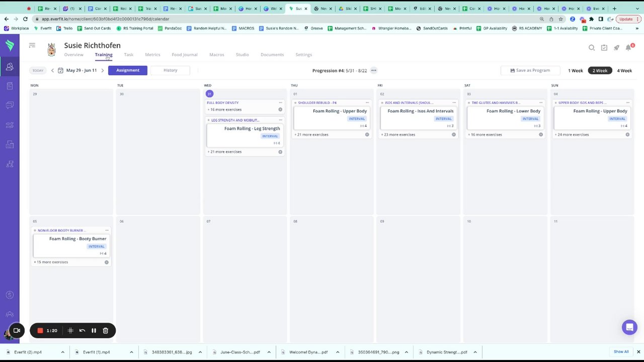Screen dimensions: 644x362
Task: Expand 21 more exercises on Thursday workout
Action: (x=312, y=135)
